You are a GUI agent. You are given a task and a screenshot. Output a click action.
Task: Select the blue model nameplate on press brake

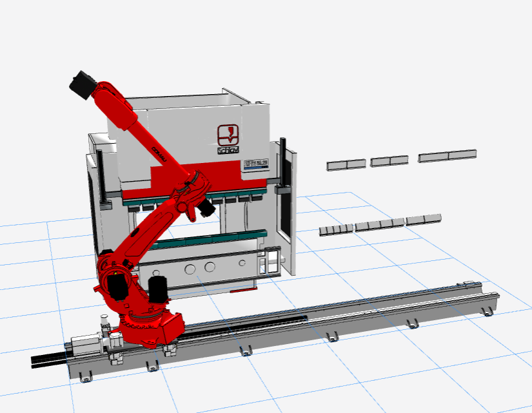coord(256,164)
